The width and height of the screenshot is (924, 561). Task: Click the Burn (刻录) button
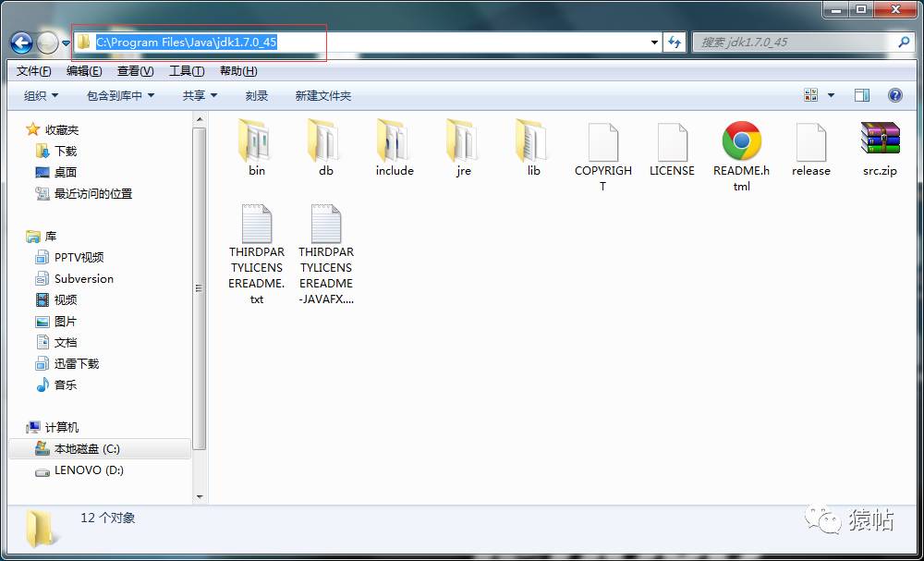pos(256,95)
